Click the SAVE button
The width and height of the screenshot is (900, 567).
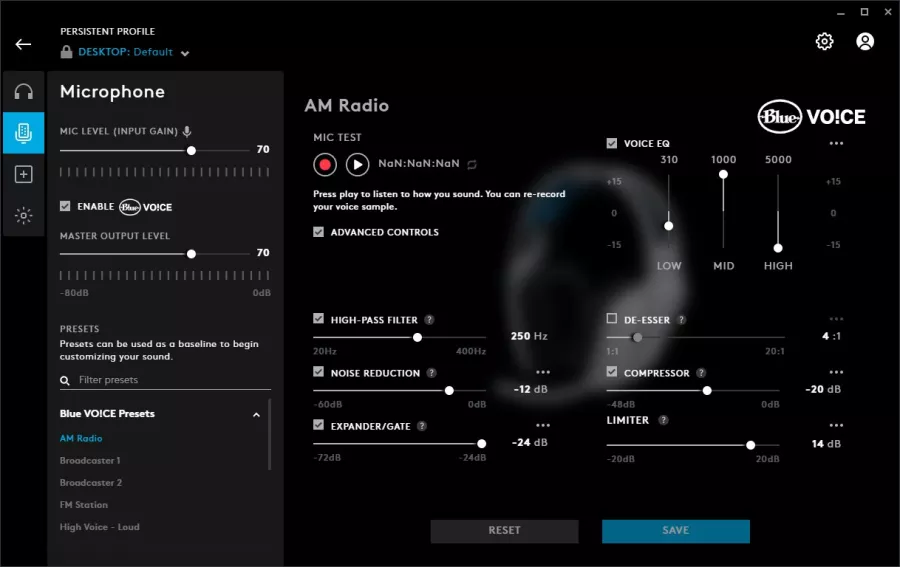(x=676, y=531)
